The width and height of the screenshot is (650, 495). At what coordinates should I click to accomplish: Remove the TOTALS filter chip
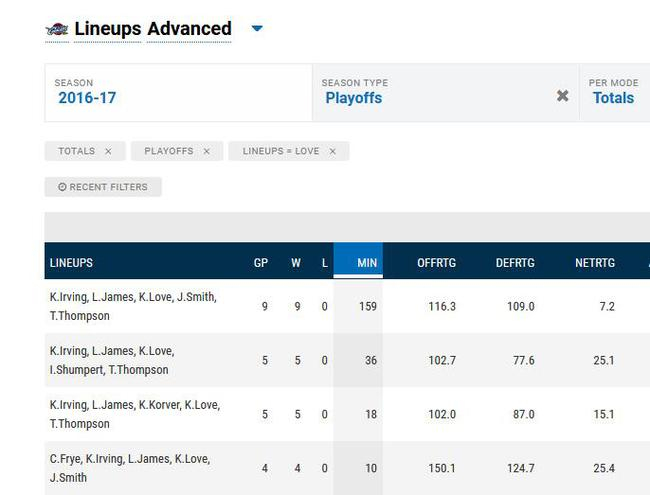click(108, 151)
